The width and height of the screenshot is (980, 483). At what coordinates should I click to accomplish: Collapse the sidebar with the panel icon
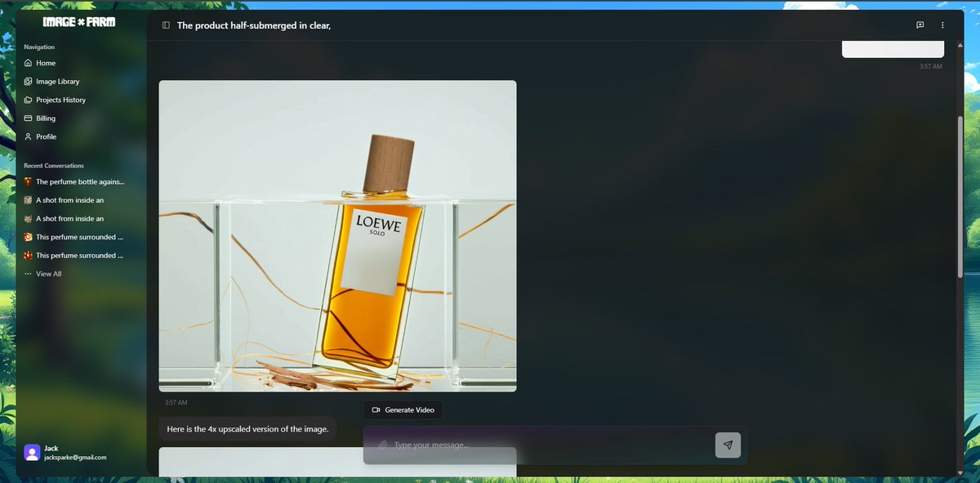[x=166, y=25]
